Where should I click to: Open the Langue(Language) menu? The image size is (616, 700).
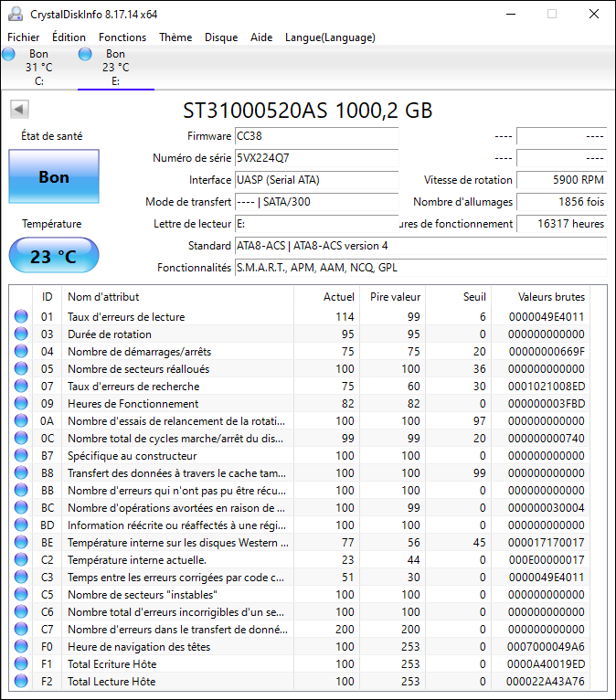click(330, 37)
